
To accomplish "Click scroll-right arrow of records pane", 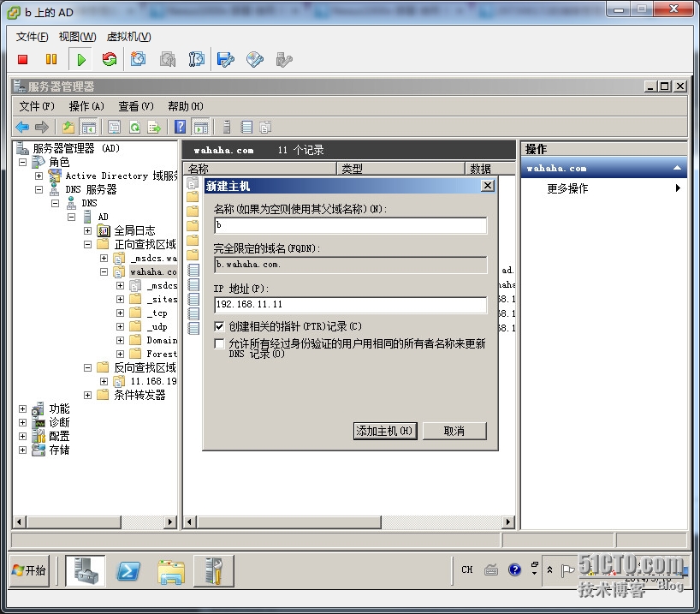I will [507, 522].
